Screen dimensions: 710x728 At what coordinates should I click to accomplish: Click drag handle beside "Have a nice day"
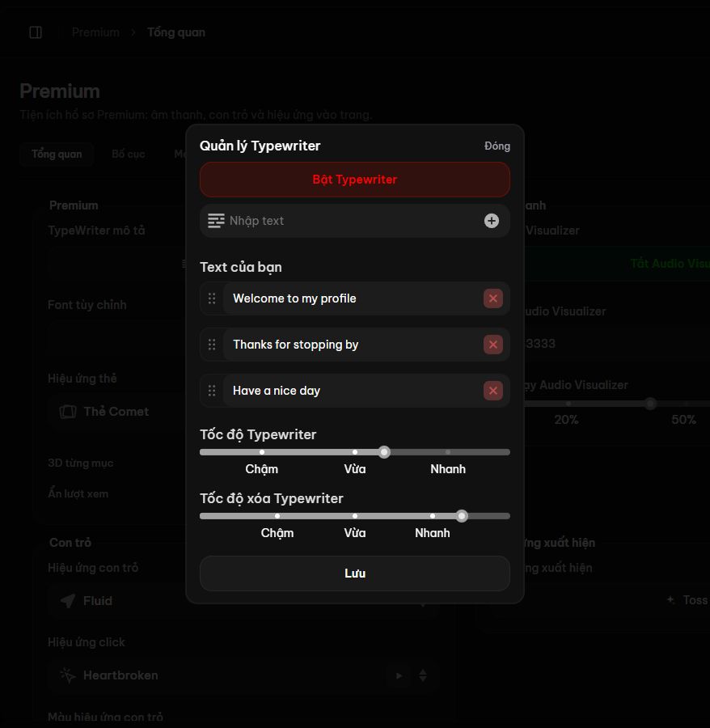tap(212, 391)
